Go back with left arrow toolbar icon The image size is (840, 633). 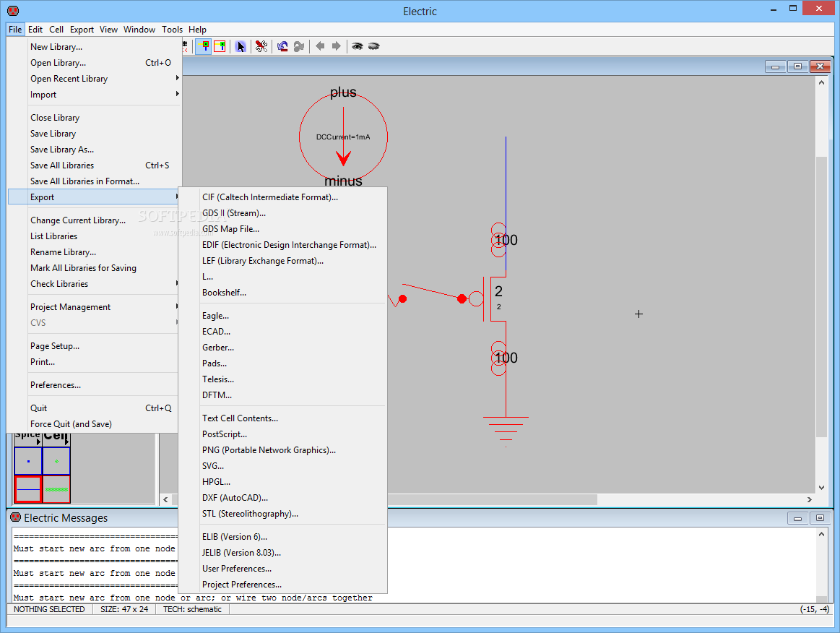tap(321, 46)
